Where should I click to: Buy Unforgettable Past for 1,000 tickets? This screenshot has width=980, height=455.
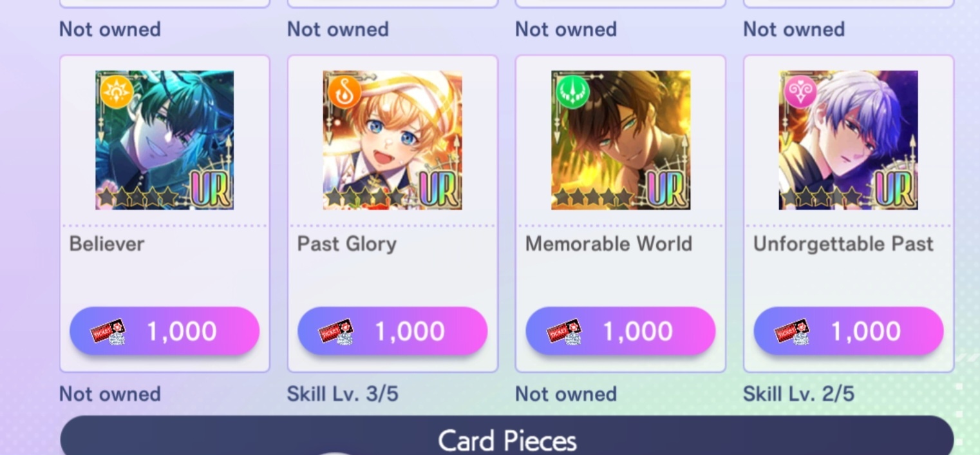(849, 331)
